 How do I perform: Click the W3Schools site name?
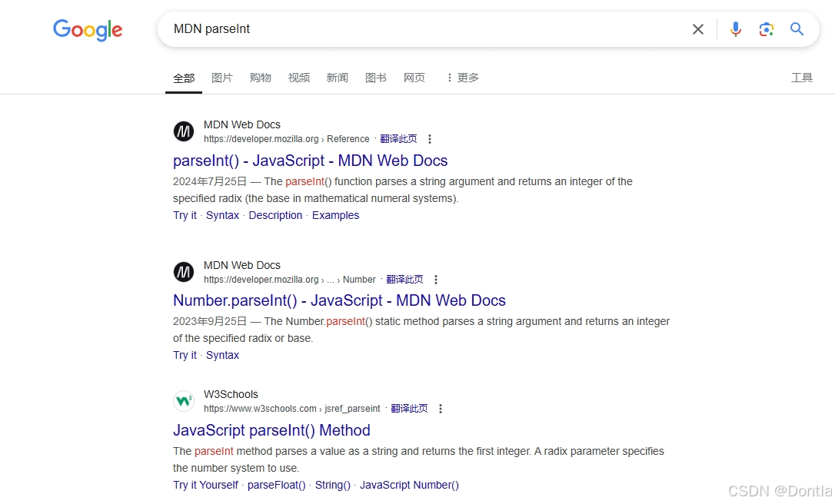point(231,394)
